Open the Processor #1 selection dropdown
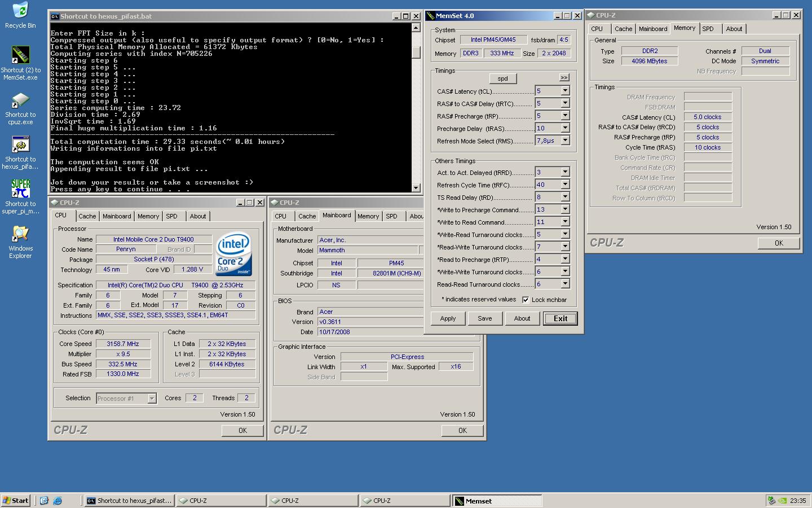The height and width of the screenshot is (508, 812). point(152,398)
